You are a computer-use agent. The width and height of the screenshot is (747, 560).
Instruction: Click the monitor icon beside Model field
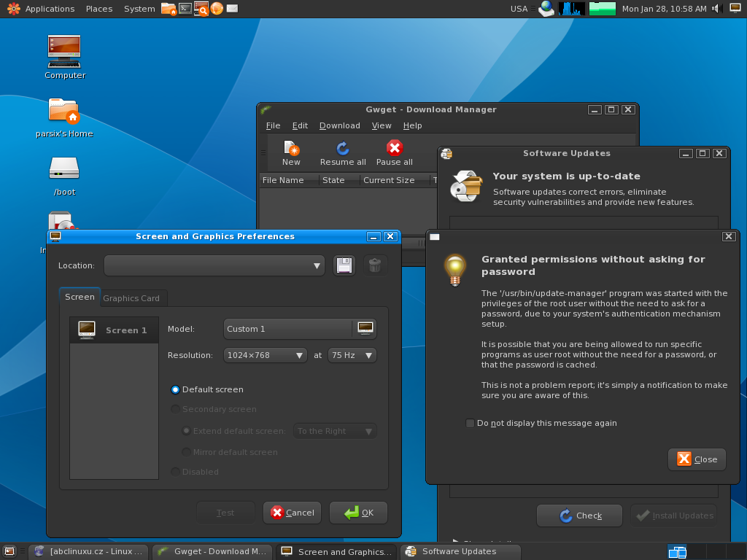pos(365,329)
